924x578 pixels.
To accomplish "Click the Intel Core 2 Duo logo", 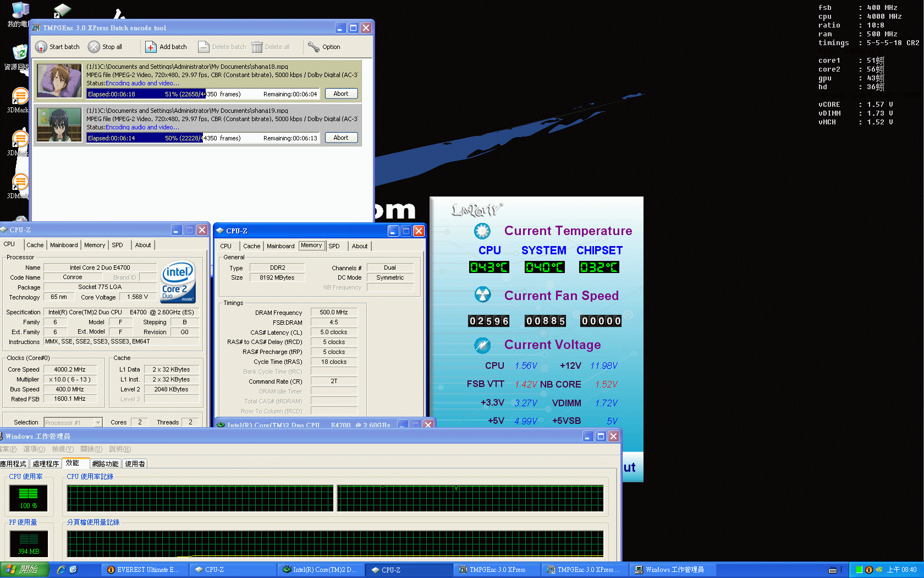I will (178, 281).
